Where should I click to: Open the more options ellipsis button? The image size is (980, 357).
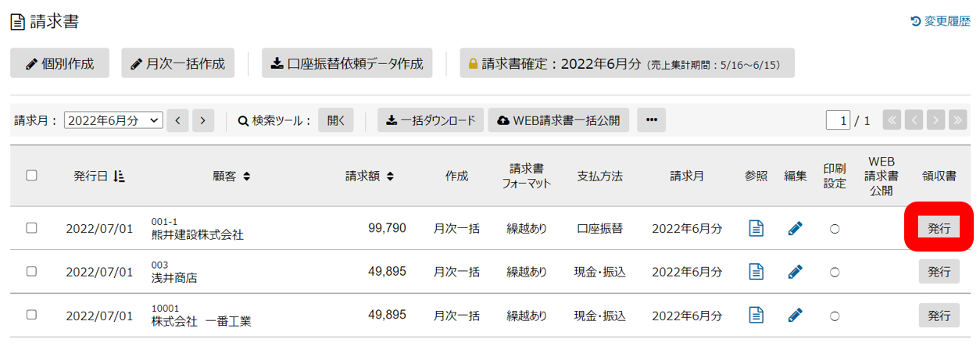pyautogui.click(x=651, y=120)
